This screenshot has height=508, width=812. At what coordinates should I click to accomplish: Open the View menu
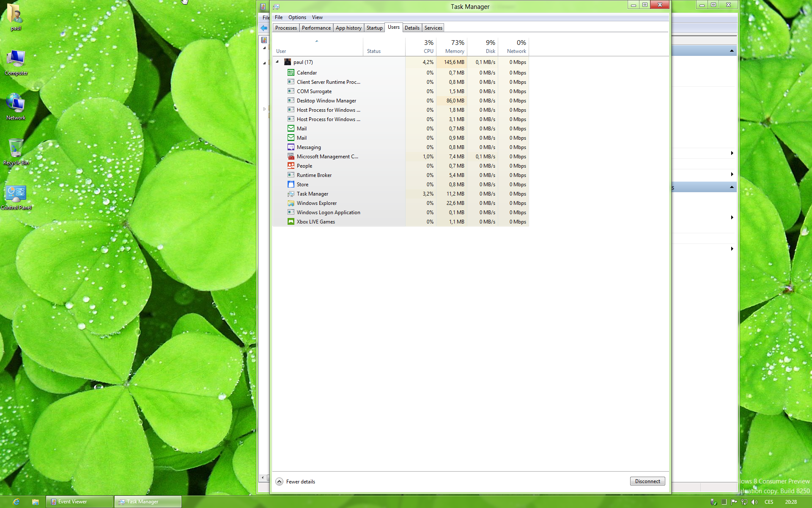pyautogui.click(x=317, y=17)
